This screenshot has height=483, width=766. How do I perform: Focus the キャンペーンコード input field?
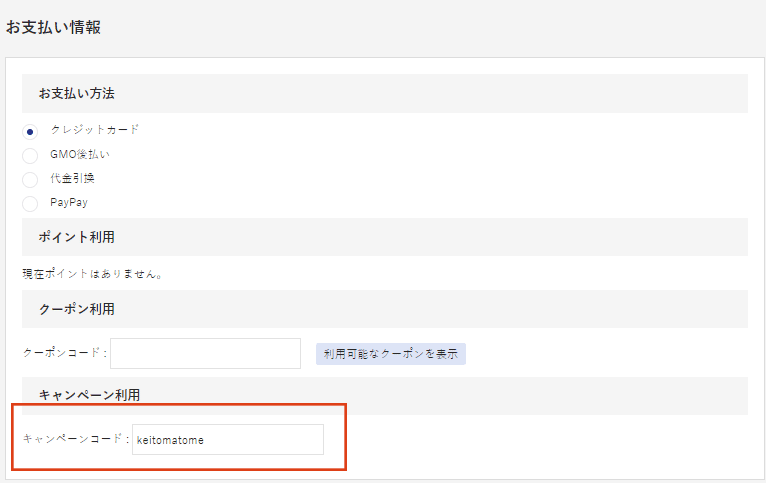click(227, 439)
